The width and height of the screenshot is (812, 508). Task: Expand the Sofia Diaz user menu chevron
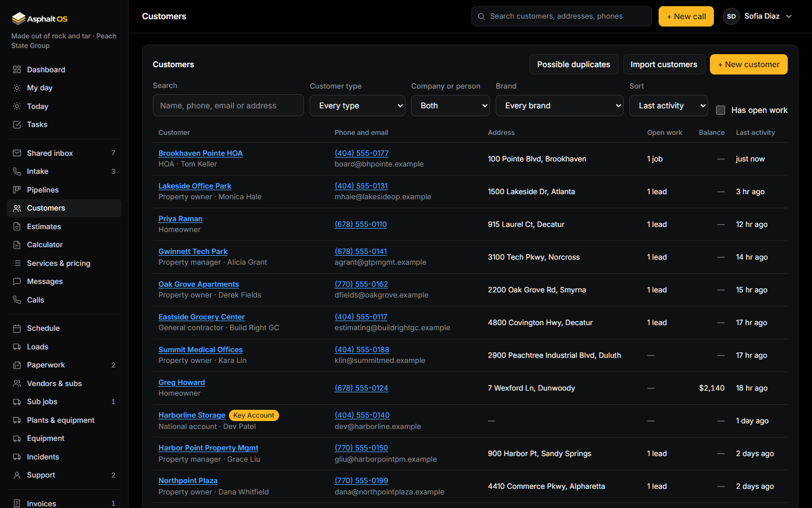(x=789, y=16)
